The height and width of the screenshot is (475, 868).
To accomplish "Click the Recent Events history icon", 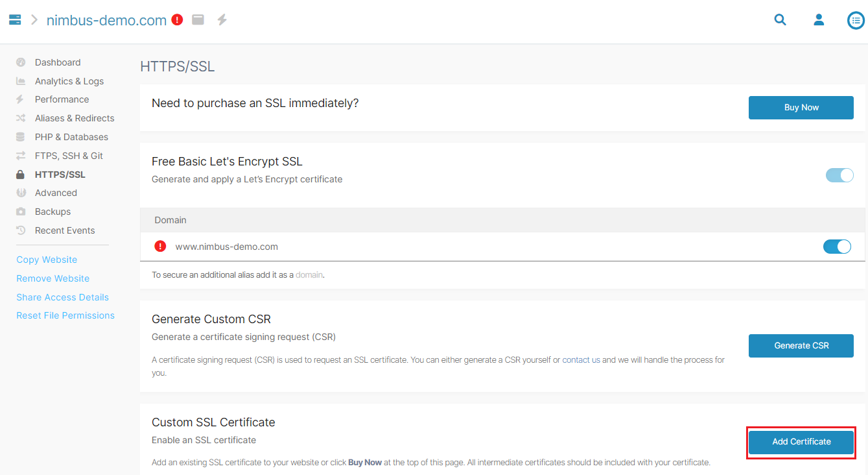I will (x=21, y=230).
